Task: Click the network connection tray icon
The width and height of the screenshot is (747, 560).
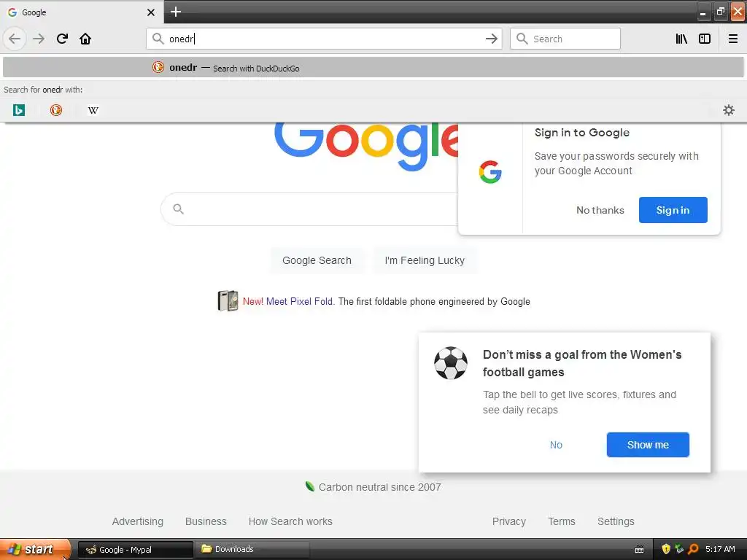Action: [x=679, y=548]
